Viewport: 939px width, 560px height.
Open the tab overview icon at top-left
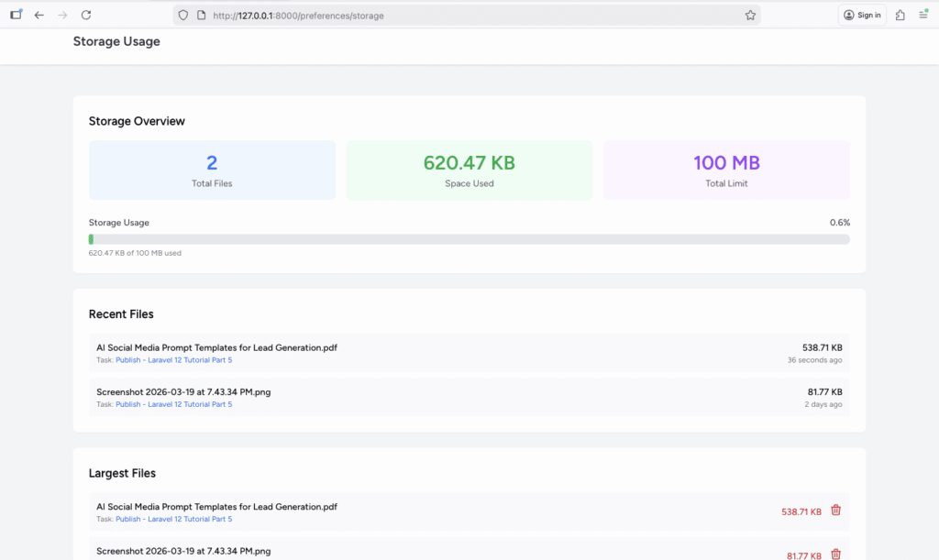point(16,15)
